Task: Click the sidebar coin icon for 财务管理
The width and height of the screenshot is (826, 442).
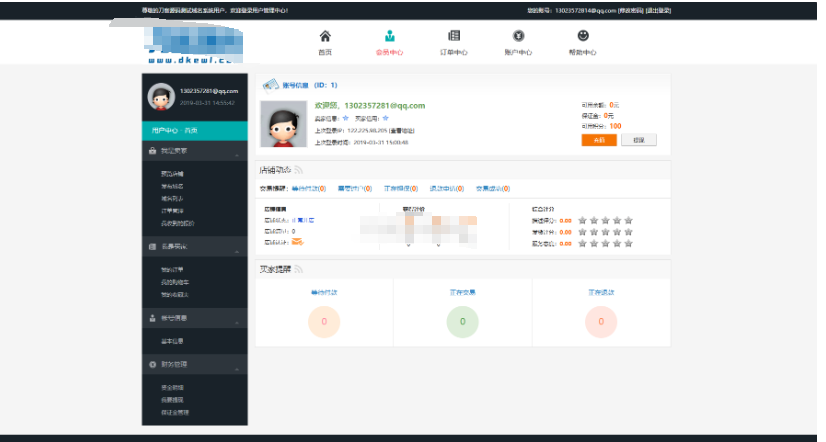Action: click(x=152, y=365)
